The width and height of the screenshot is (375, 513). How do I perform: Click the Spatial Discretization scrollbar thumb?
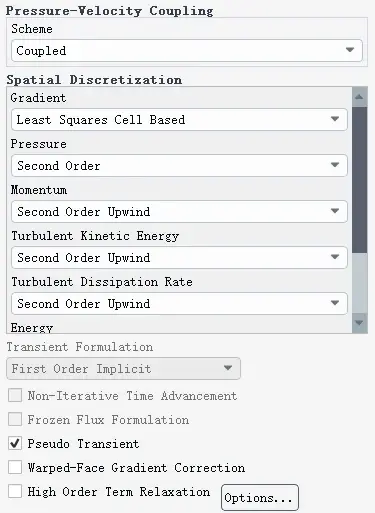(359, 180)
